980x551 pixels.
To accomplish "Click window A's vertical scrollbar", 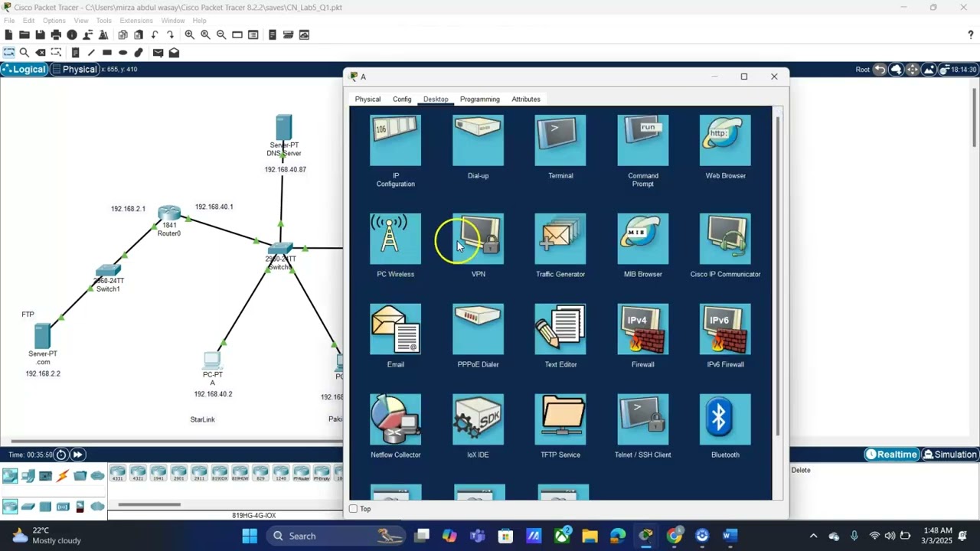I will [779, 275].
